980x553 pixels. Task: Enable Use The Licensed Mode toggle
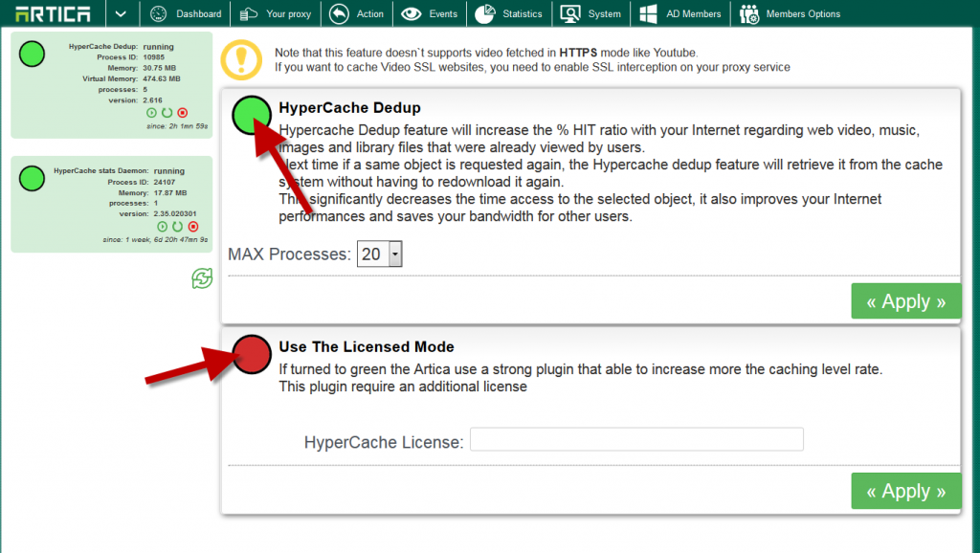coord(252,354)
